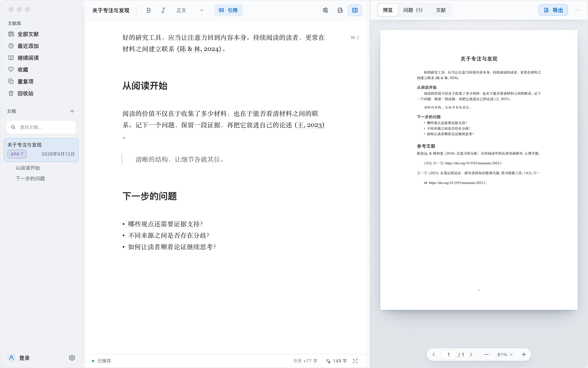
Task: Zoom in the preview
Action: coord(524,355)
